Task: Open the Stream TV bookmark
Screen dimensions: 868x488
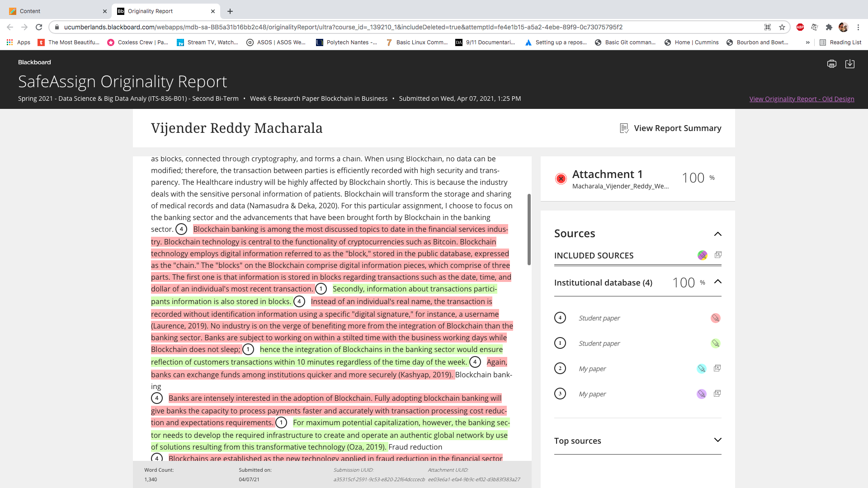Action: [x=208, y=42]
